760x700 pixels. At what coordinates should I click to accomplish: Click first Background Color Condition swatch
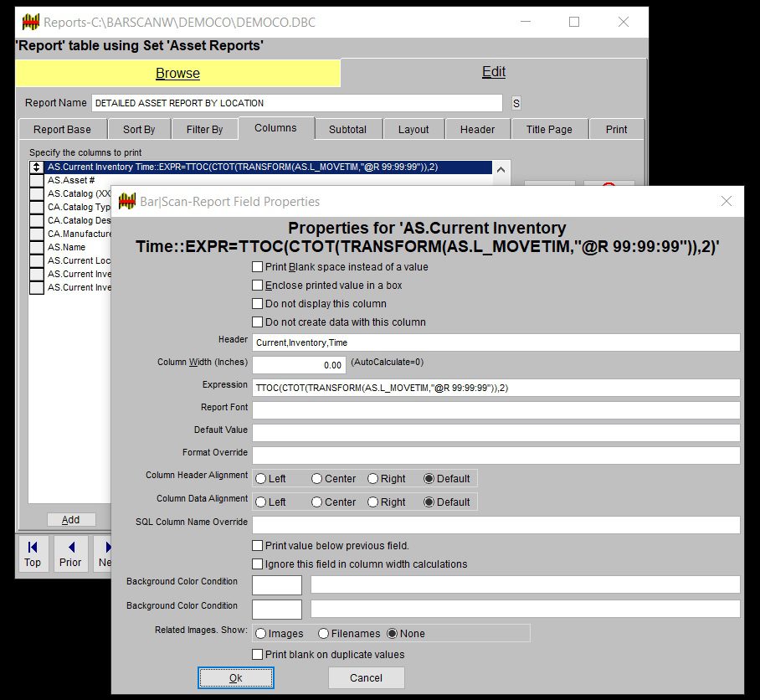(x=277, y=585)
